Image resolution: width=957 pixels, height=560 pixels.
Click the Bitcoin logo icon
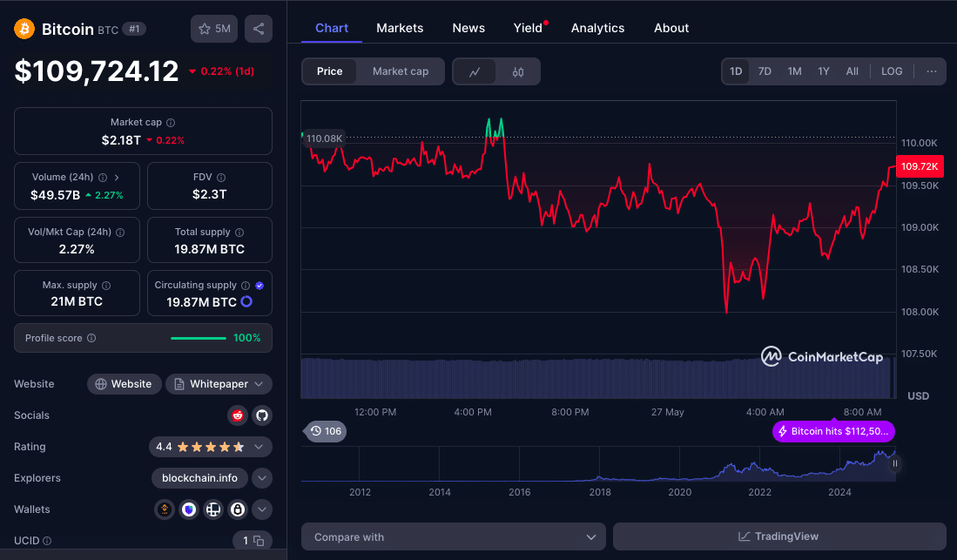tap(24, 29)
